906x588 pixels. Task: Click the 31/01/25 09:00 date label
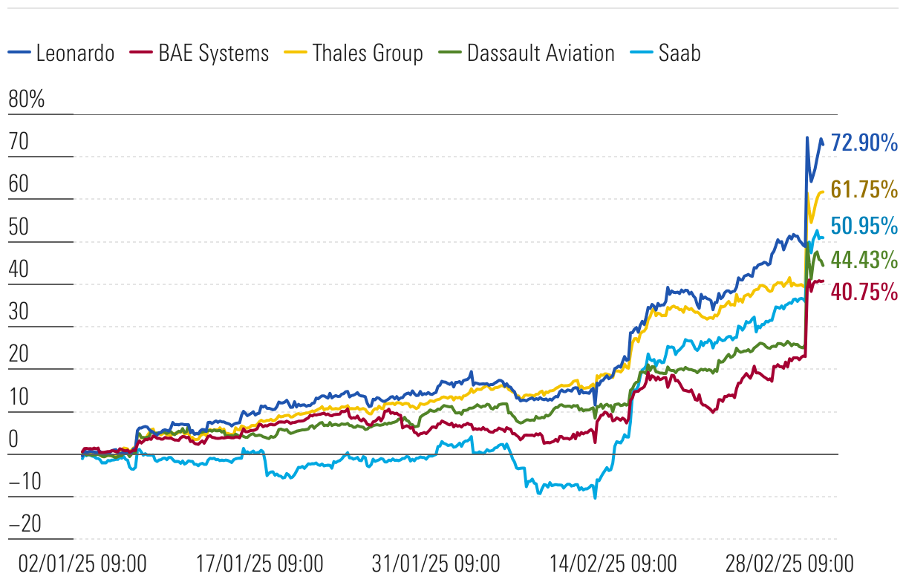(436, 564)
